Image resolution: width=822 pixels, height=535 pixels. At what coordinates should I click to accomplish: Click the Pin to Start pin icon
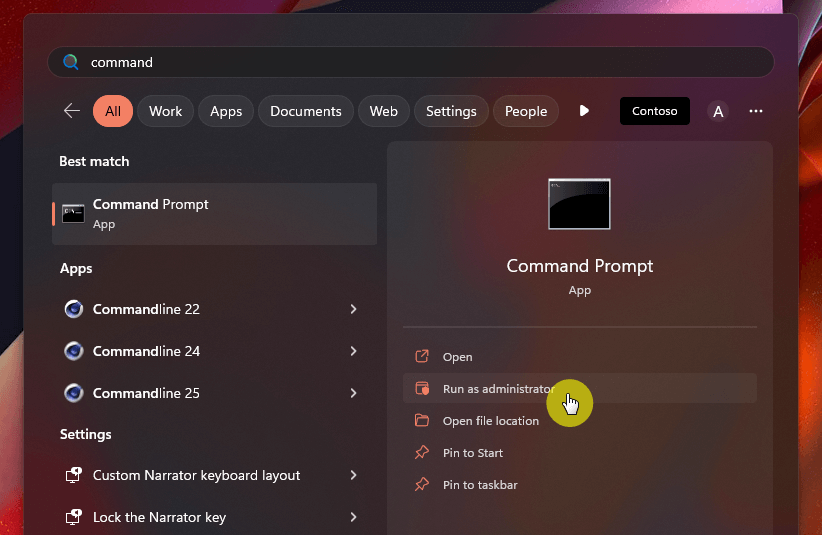pyautogui.click(x=422, y=452)
